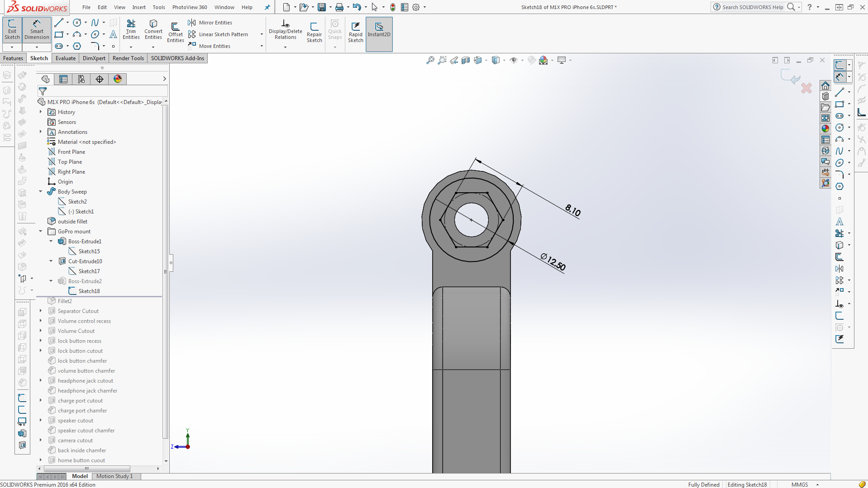Image resolution: width=868 pixels, height=488 pixels.
Task: Click the Quick Snaps button
Action: click(335, 30)
